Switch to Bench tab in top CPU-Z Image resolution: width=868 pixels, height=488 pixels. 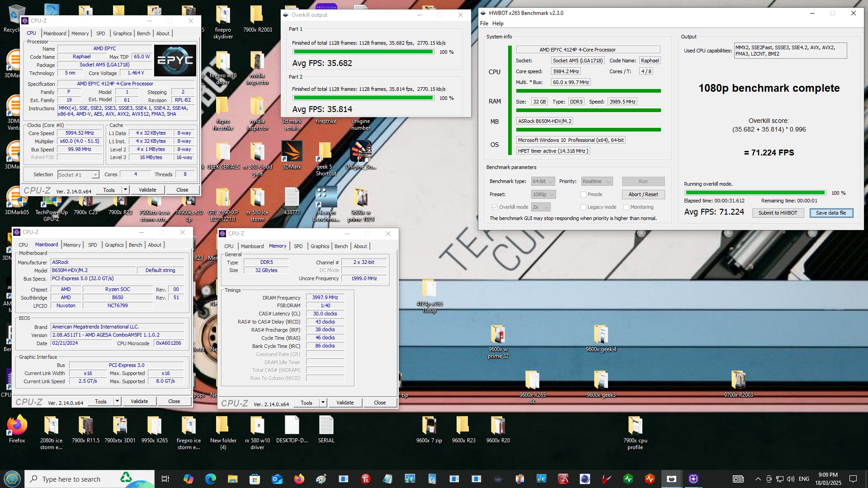click(143, 33)
